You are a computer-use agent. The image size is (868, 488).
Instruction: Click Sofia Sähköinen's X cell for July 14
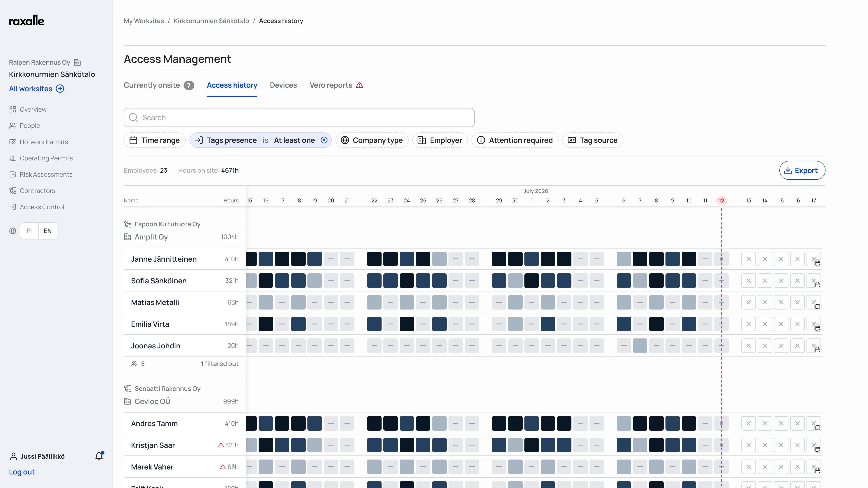(764, 281)
